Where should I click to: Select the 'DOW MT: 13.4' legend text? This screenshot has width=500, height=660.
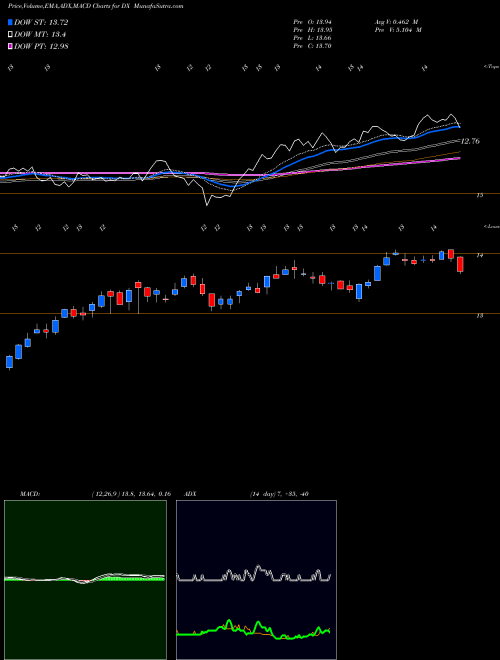tap(40, 35)
